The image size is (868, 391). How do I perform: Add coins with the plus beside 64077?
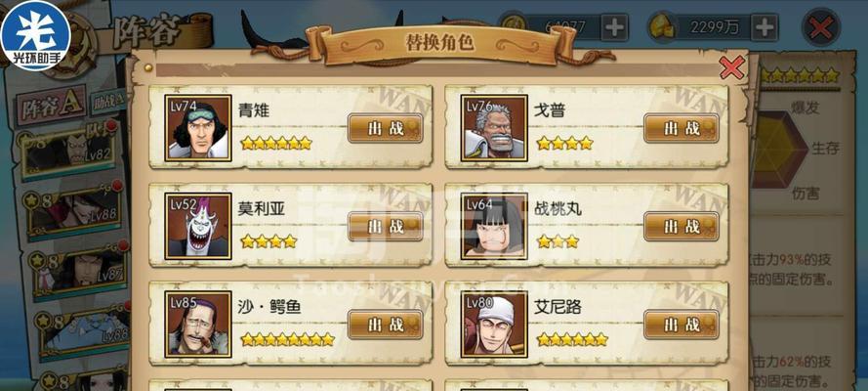pos(614,27)
